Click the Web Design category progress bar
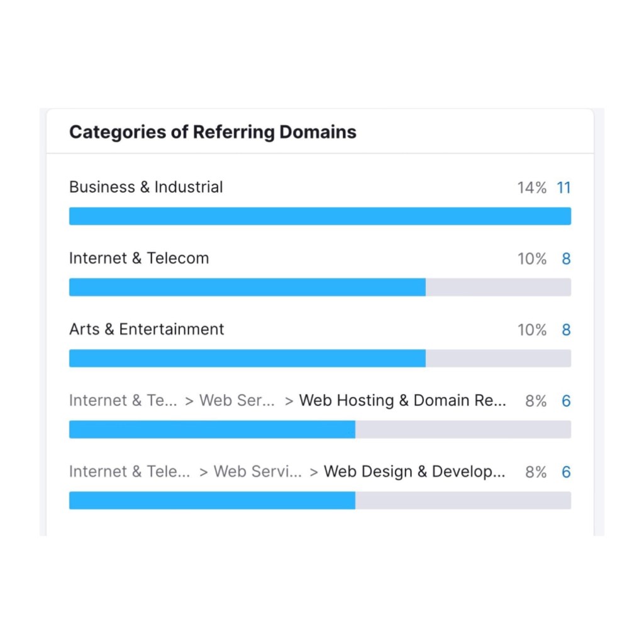Image resolution: width=644 pixels, height=644 pixels. (x=319, y=501)
